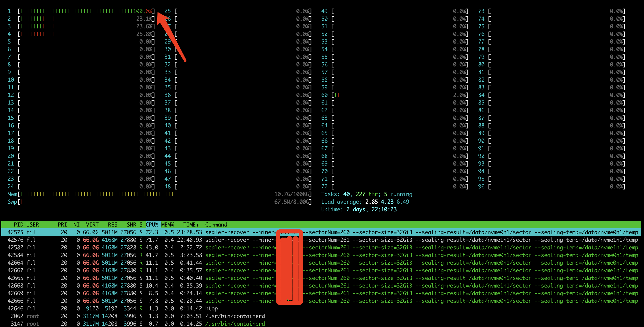Click CPU 84 meter label
The height and width of the screenshot is (327, 644).
tap(481, 95)
